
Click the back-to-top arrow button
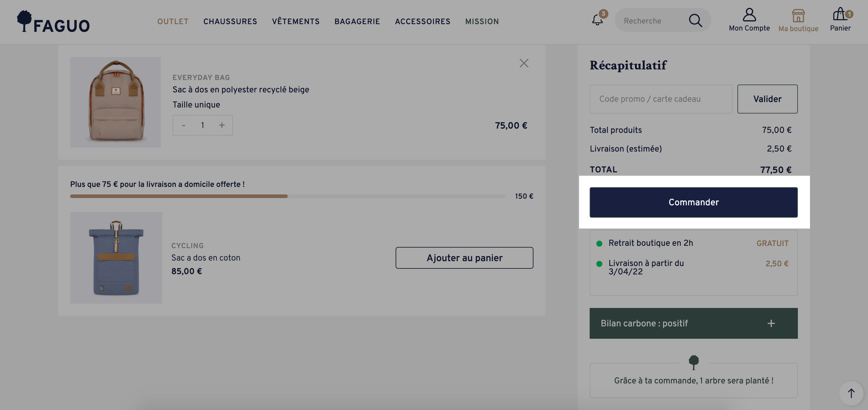[x=851, y=393]
